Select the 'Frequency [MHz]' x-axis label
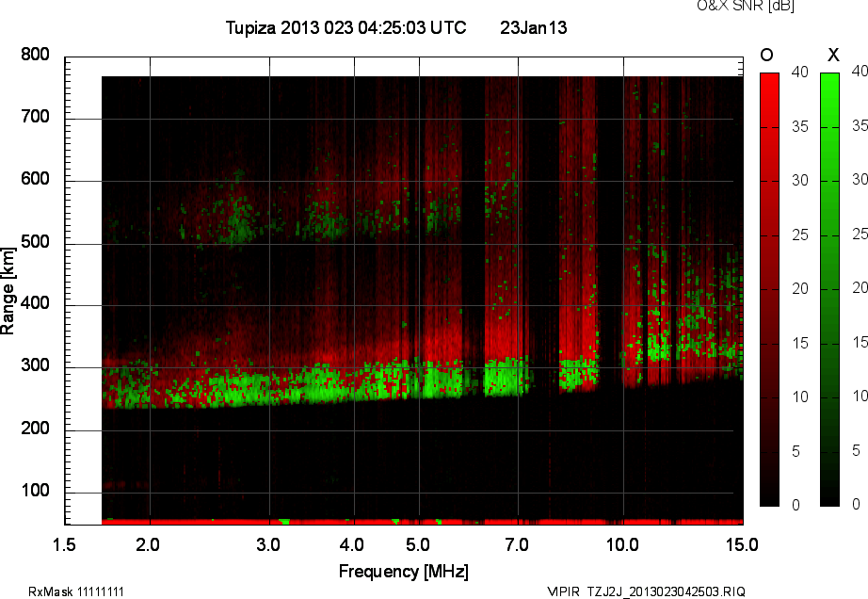Image resolution: width=868 pixels, height=599 pixels. point(403,571)
